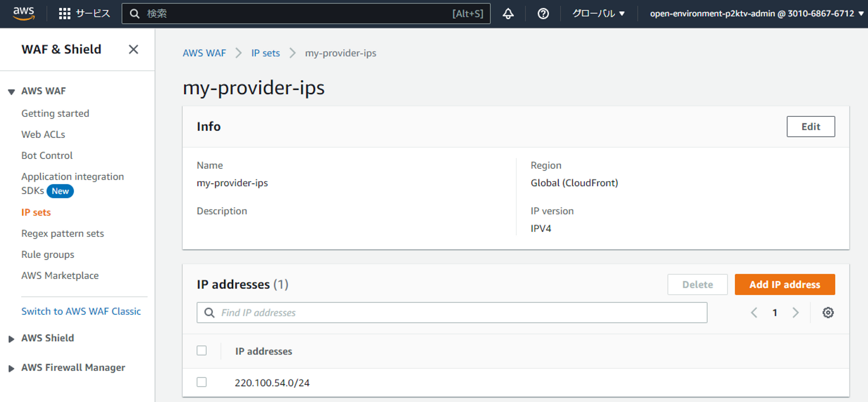Close the WAF & Shield sidebar

tap(133, 49)
